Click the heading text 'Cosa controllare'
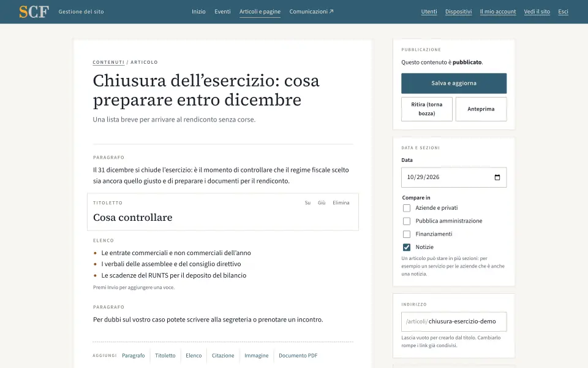This screenshot has height=368, width=588. pyautogui.click(x=133, y=217)
